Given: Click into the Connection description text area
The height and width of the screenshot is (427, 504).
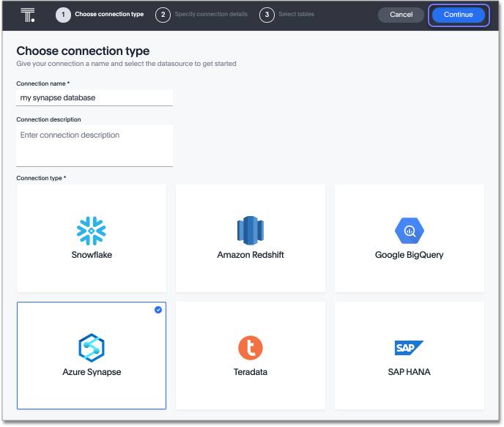Looking at the screenshot, I should [x=94, y=145].
